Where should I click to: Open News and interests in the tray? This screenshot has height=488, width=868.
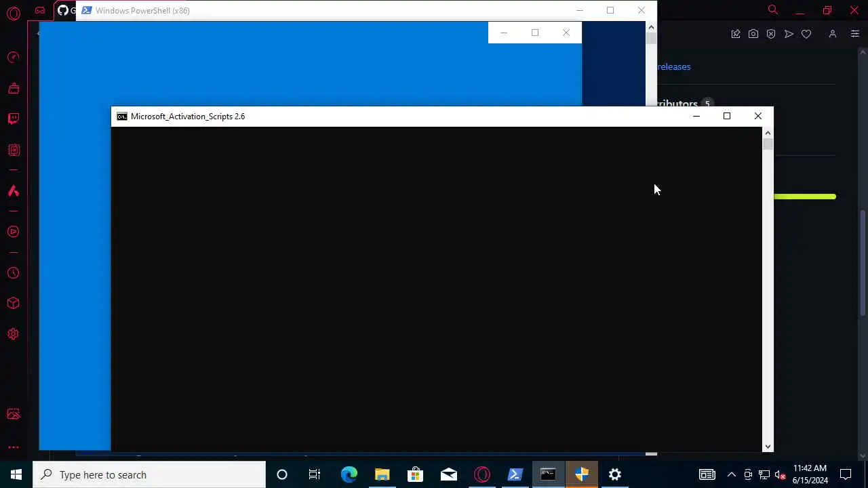707,474
